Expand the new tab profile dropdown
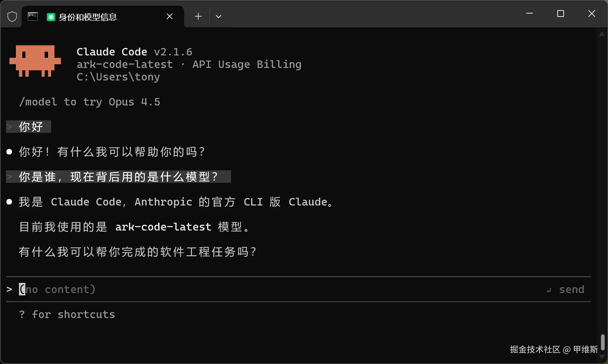This screenshot has width=608, height=364. click(x=219, y=17)
